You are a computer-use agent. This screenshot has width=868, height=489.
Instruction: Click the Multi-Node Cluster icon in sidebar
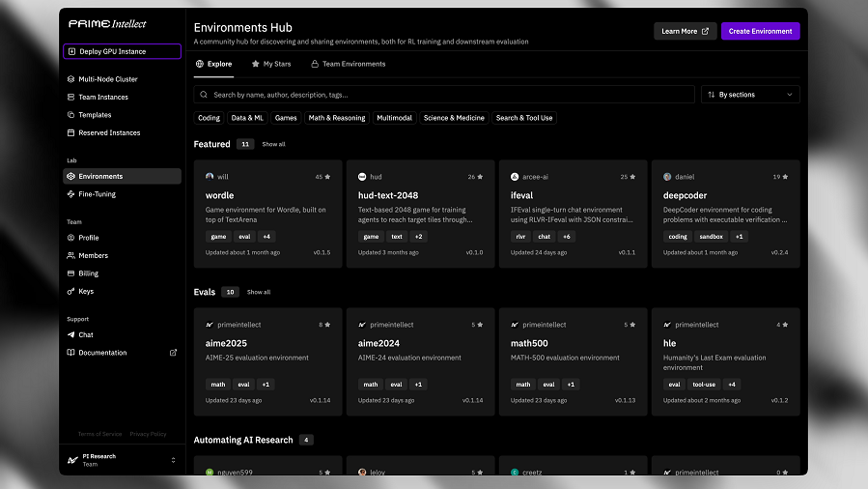(x=70, y=79)
